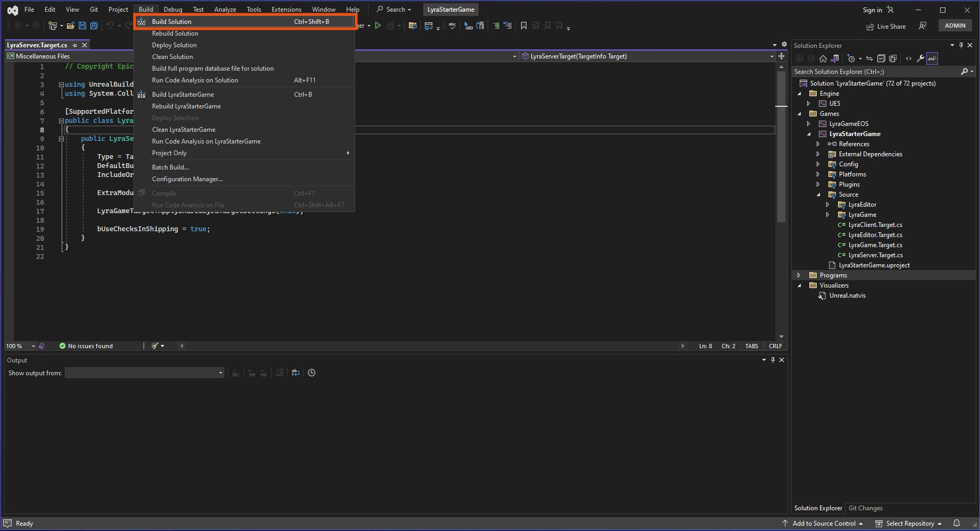This screenshot has height=531, width=980.
Task: Toggle Preview Selected Items in Solution Explorer
Action: coord(932,58)
